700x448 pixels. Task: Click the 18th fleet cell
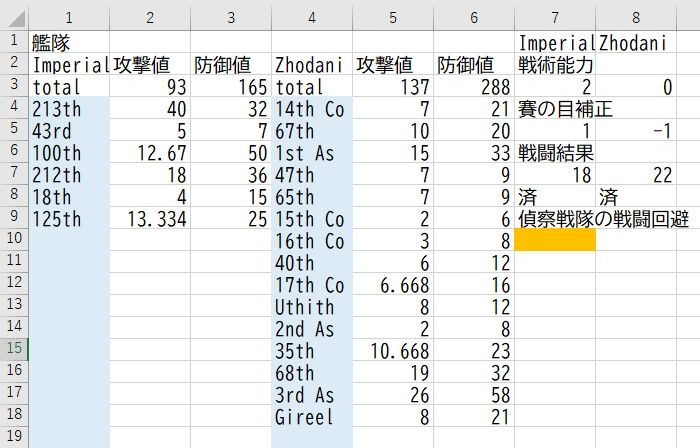(69, 196)
